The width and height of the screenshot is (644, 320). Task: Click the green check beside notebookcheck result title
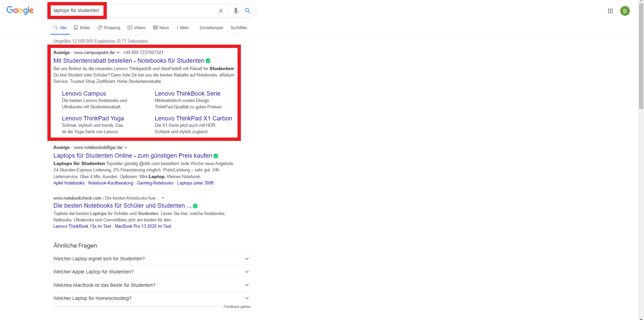click(195, 206)
